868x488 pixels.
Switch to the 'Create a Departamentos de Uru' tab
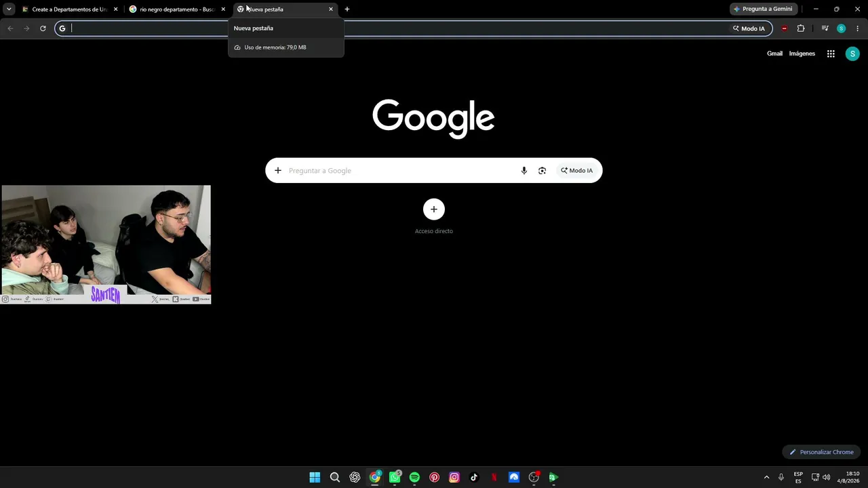[x=70, y=9]
